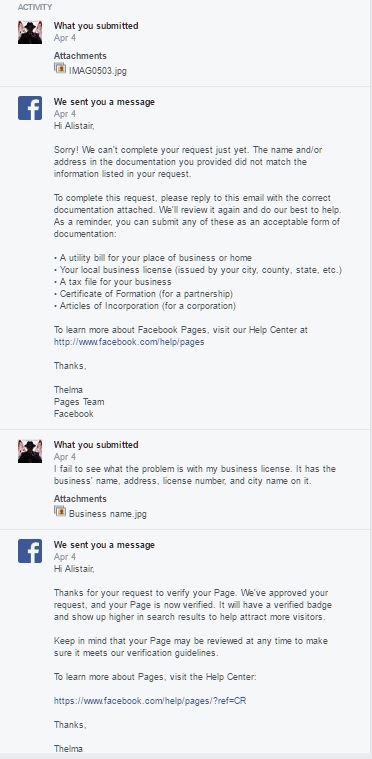This screenshot has width=372, height=759.
Task: Click the Facebook logo beside the first message
Action: click(x=30, y=108)
